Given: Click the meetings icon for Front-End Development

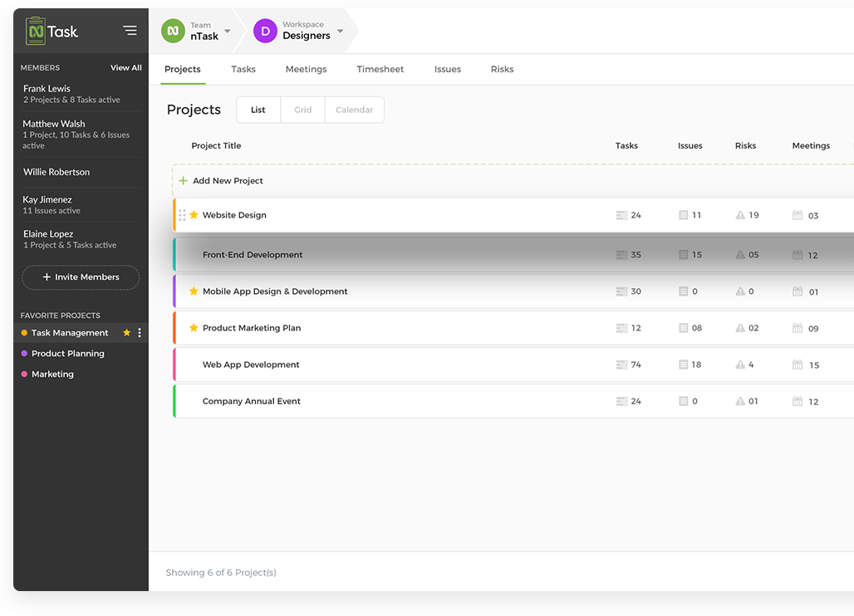Looking at the screenshot, I should 798,255.
